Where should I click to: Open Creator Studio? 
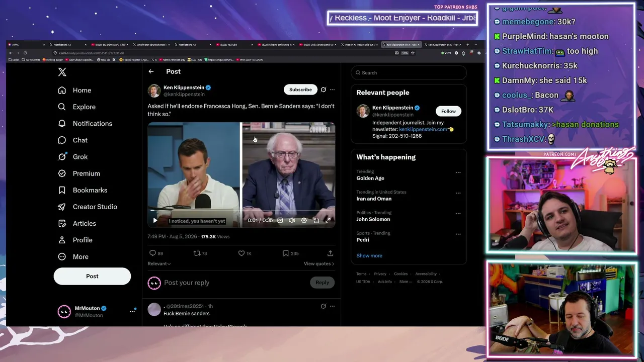coord(88,207)
